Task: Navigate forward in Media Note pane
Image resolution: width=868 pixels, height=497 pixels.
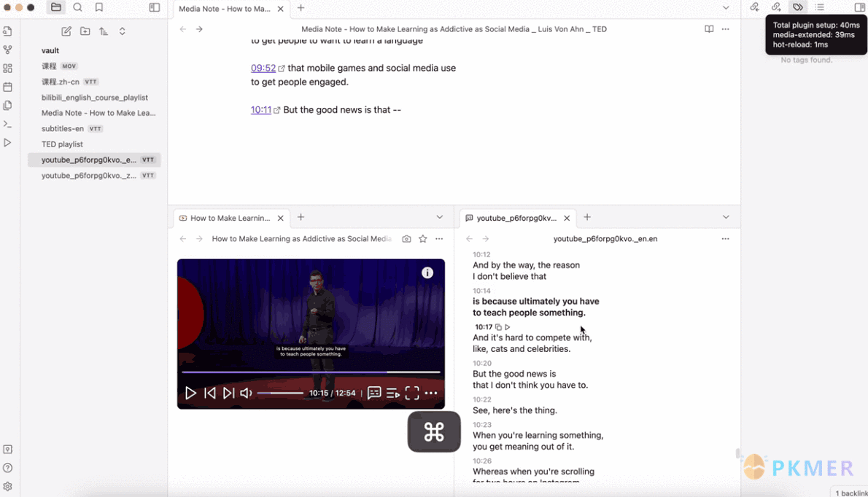Action: 199,28
